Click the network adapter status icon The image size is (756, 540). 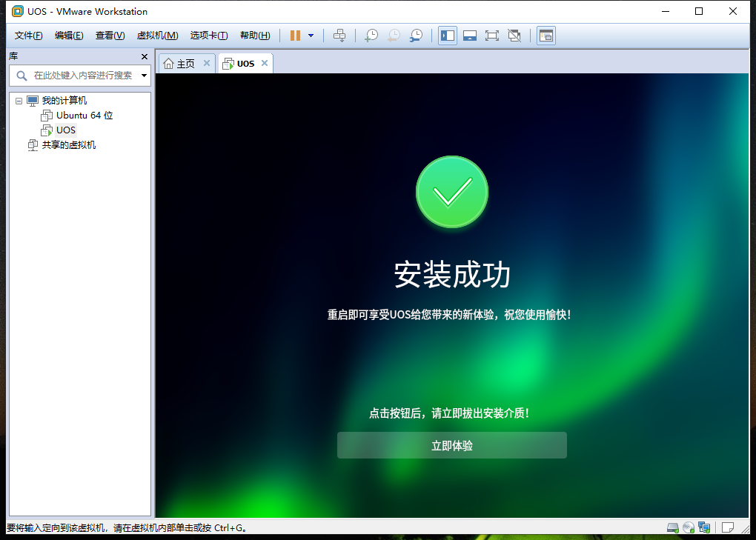704,527
